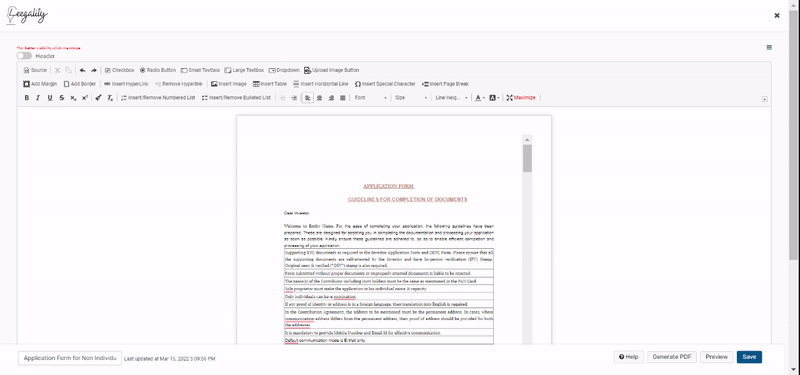
Task: Open the background color picker
Action: click(x=494, y=97)
